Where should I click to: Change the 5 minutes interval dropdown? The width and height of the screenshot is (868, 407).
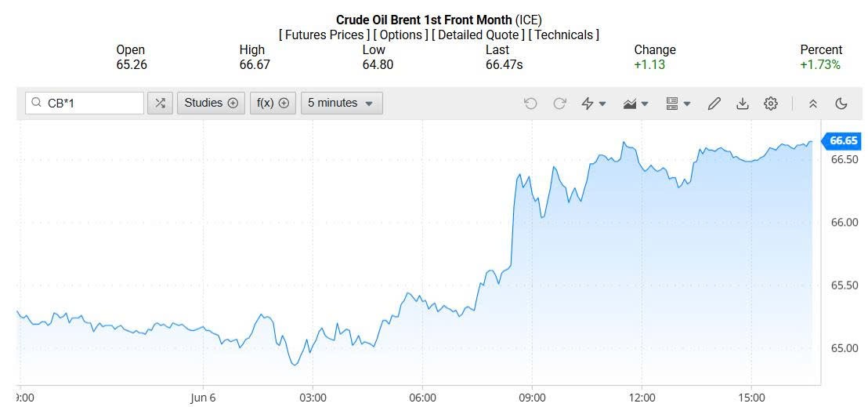pyautogui.click(x=342, y=103)
